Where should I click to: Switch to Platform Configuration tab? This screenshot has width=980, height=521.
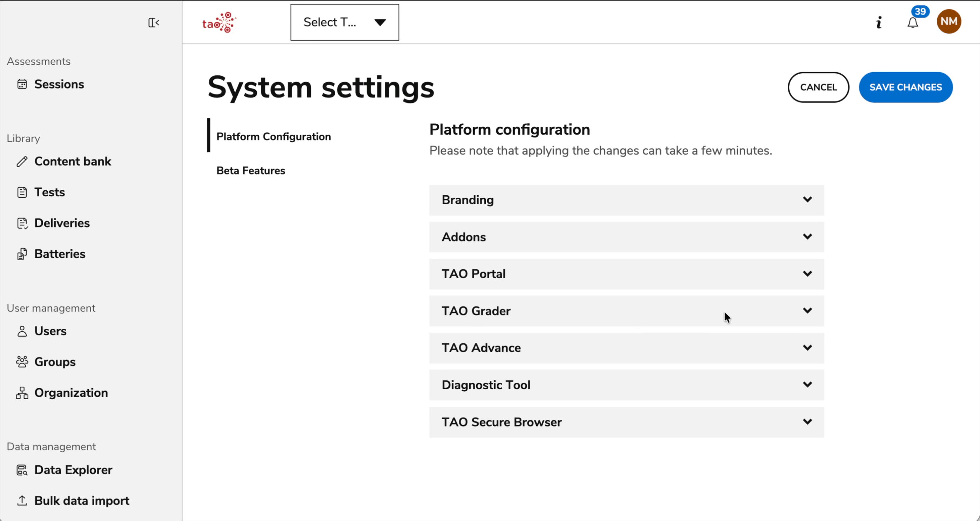click(x=274, y=136)
